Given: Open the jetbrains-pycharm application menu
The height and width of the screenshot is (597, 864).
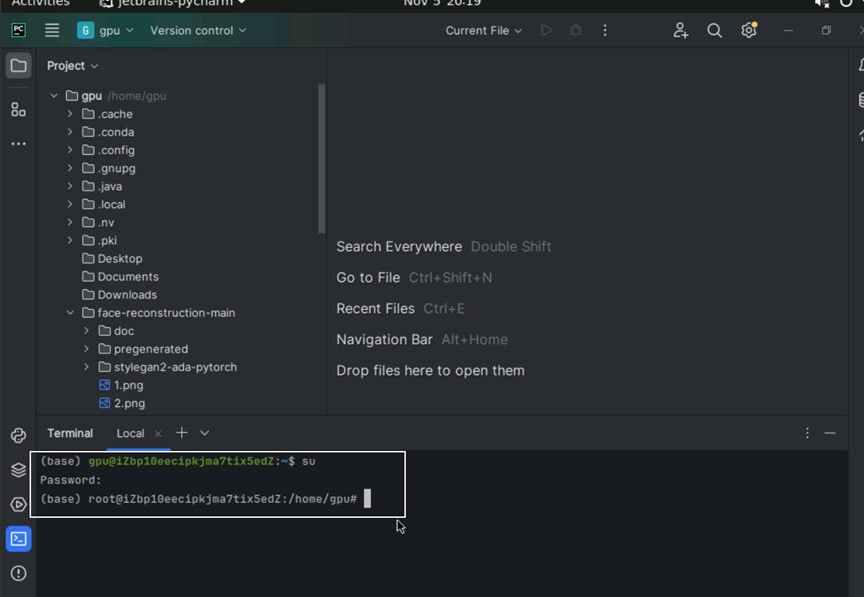Looking at the screenshot, I should tap(172, 3).
